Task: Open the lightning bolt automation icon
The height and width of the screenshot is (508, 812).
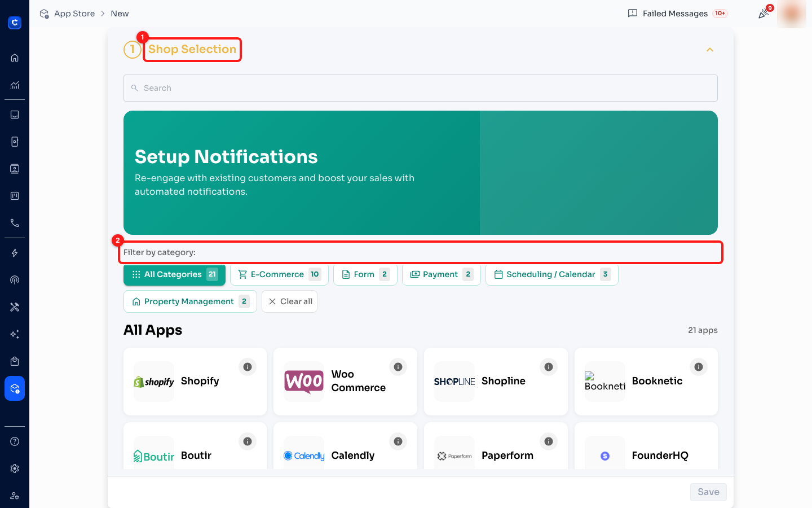Action: 15,253
